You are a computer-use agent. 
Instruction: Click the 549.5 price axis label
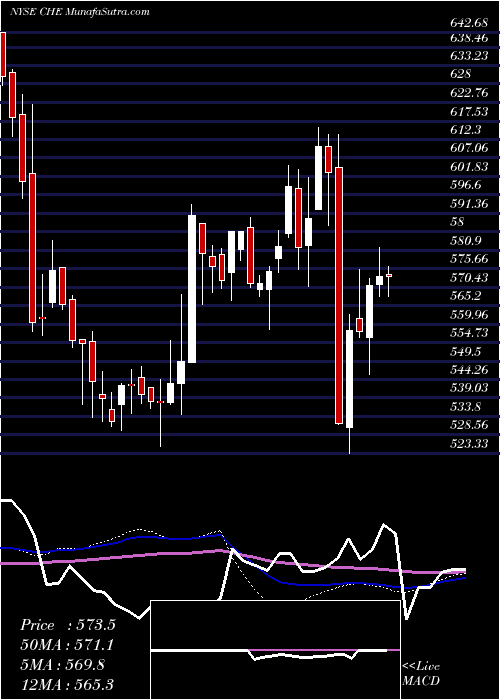pos(464,351)
